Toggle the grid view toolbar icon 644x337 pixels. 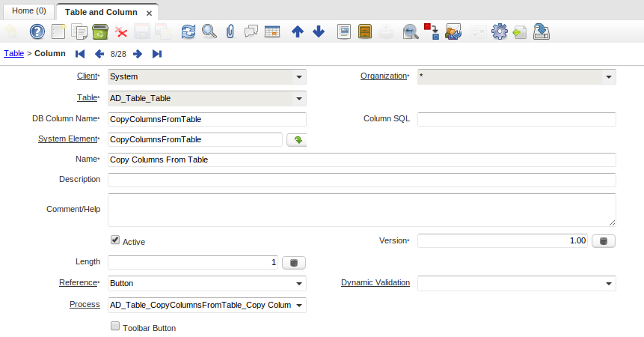[272, 31]
